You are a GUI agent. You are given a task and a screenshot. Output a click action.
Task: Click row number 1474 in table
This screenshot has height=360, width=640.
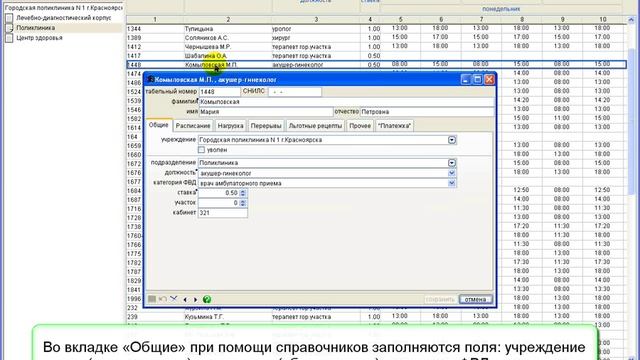tap(134, 74)
